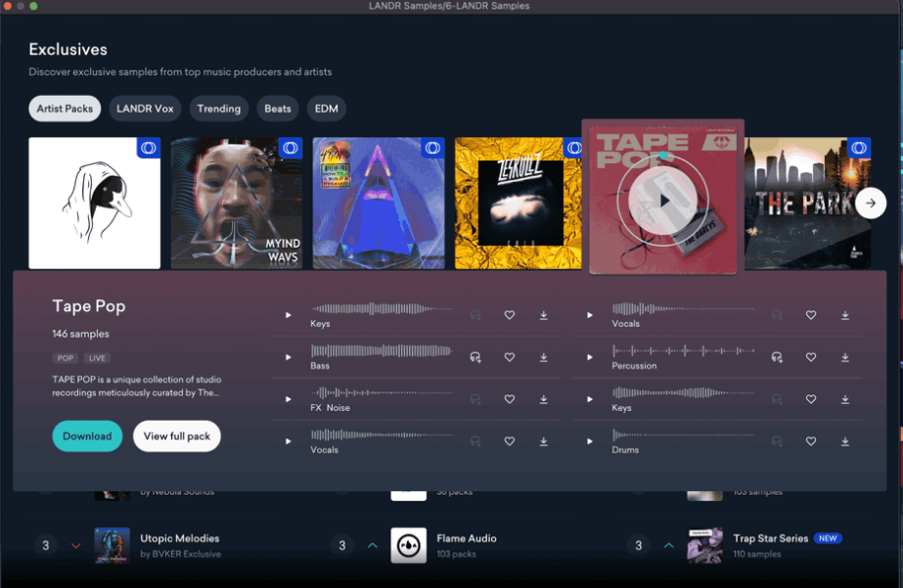Favorite the Percussion sample

tap(811, 357)
